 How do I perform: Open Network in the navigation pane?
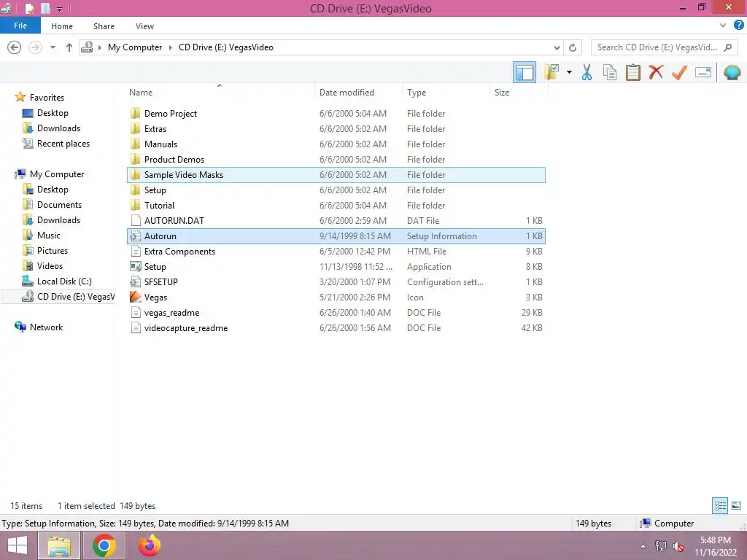pos(46,327)
